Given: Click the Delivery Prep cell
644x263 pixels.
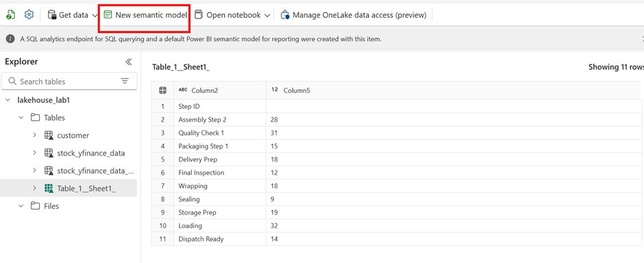Looking at the screenshot, I should (220, 159).
